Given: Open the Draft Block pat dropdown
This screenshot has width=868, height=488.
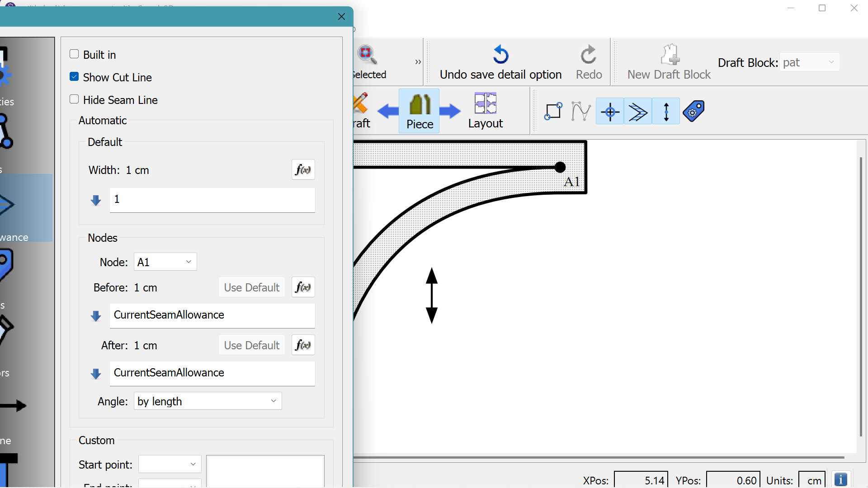Looking at the screenshot, I should click(x=809, y=62).
